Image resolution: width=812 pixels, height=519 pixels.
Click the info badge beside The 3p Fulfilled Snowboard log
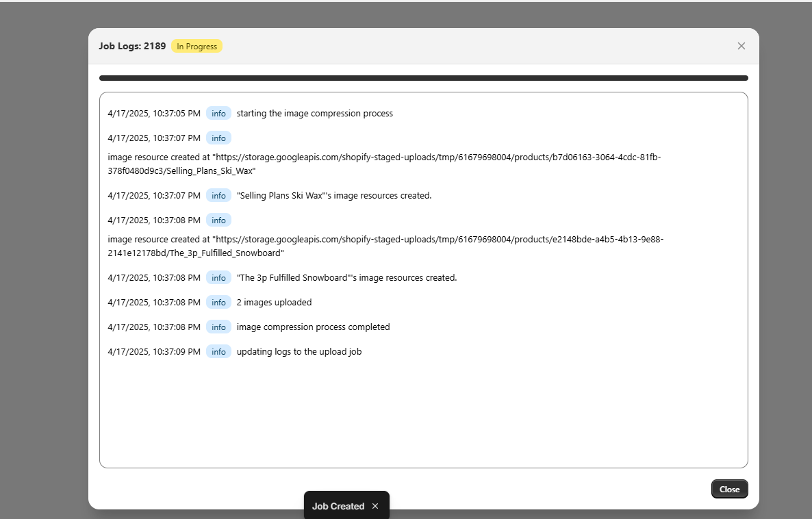(218, 277)
